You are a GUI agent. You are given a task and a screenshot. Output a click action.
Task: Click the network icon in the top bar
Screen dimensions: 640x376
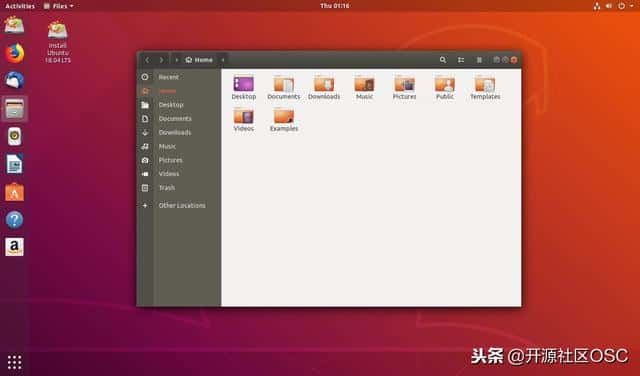pyautogui.click(x=597, y=6)
